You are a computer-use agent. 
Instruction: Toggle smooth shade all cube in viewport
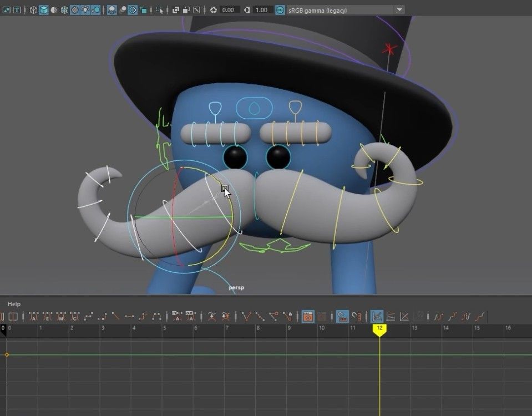[x=44, y=10]
